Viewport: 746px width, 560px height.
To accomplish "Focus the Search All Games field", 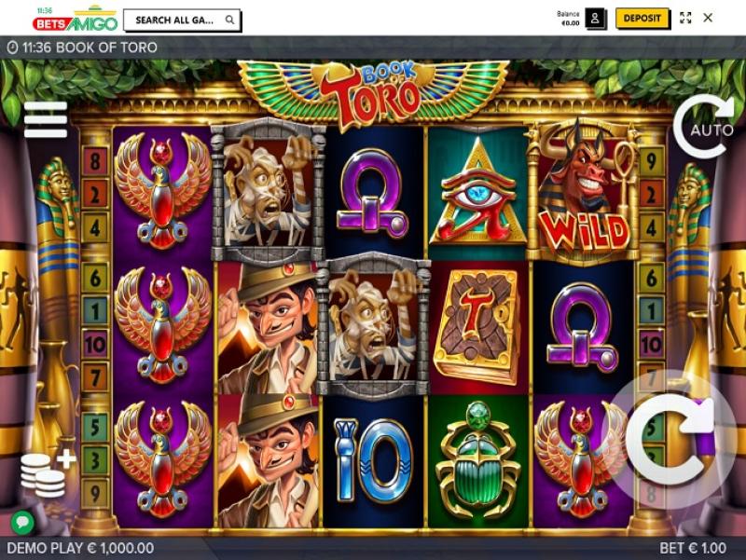I will [x=182, y=20].
